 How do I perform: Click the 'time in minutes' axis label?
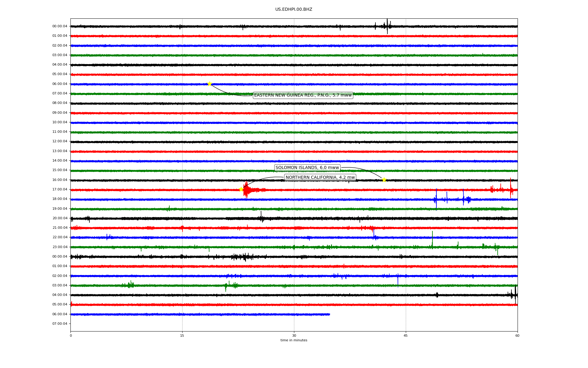click(x=294, y=340)
